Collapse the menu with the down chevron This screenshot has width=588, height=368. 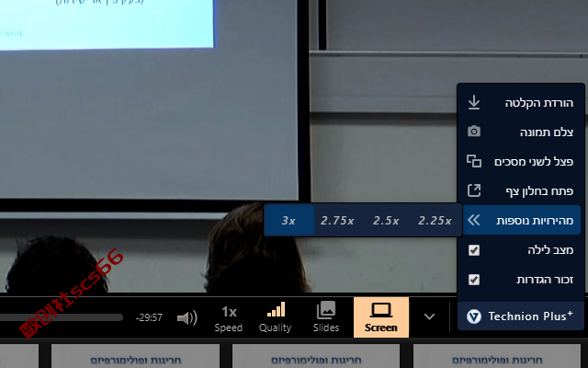point(429,316)
